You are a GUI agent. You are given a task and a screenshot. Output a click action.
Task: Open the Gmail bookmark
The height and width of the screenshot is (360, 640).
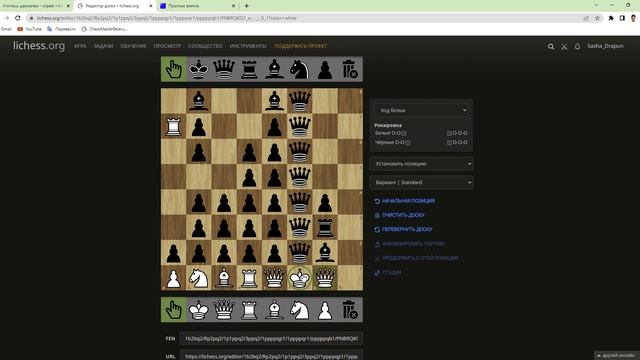(x=6, y=29)
